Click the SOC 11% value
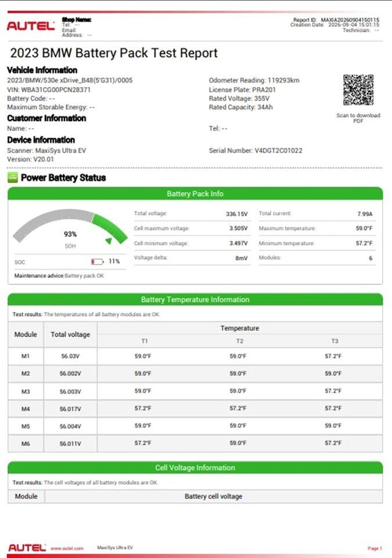The height and width of the screenshot is (558, 392). click(114, 262)
